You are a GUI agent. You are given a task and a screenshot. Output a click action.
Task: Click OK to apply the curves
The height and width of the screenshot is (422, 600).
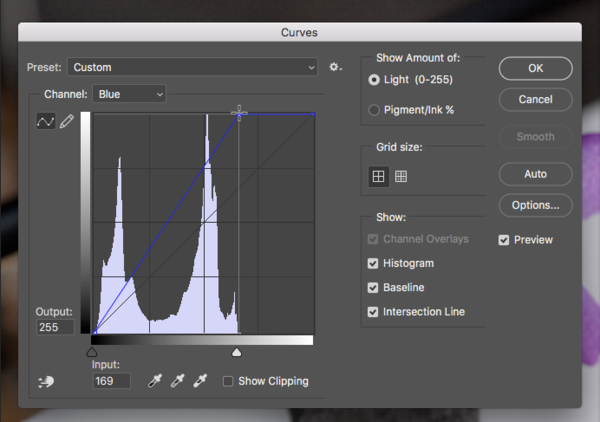tap(535, 68)
